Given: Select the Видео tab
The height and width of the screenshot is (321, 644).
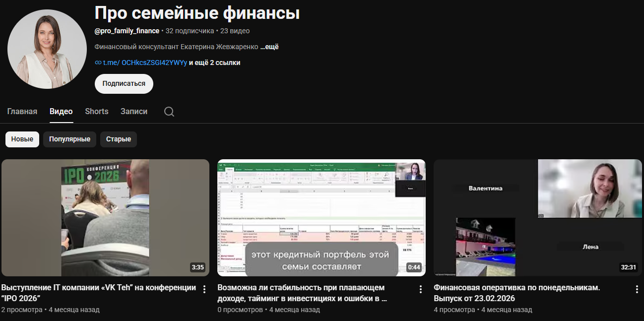Looking at the screenshot, I should [x=61, y=111].
